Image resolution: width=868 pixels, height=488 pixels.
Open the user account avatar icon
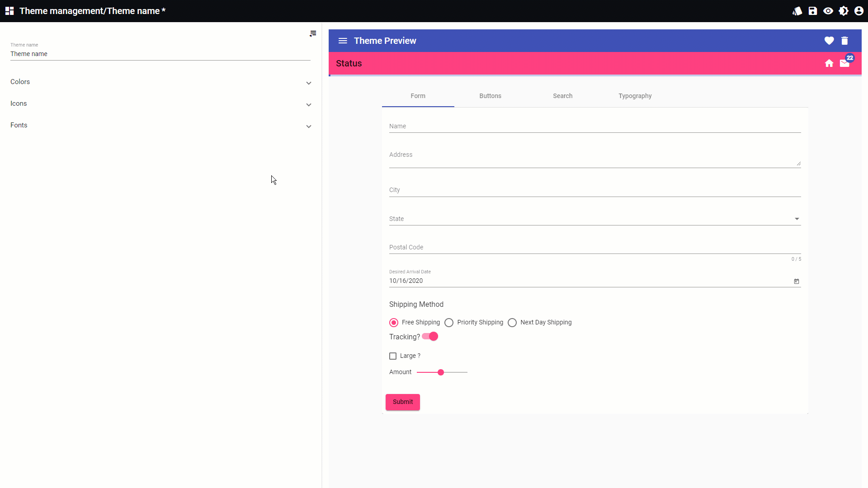pyautogui.click(x=859, y=11)
